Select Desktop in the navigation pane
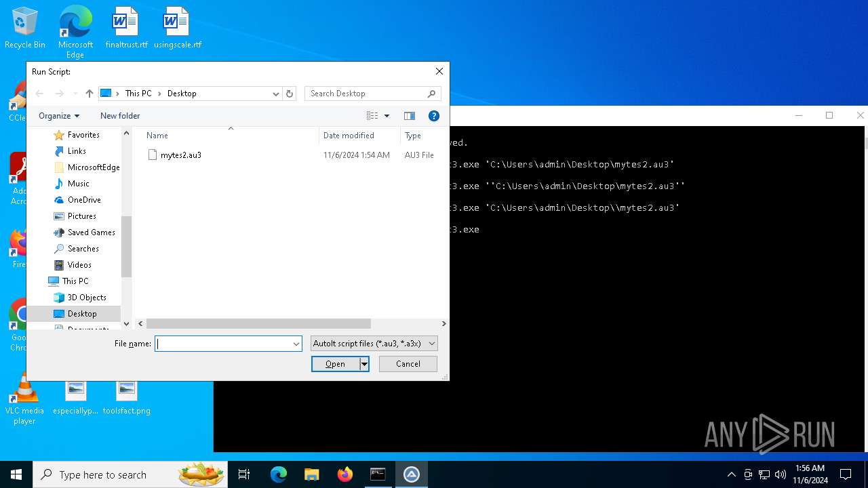The width and height of the screenshot is (868, 488). [82, 314]
